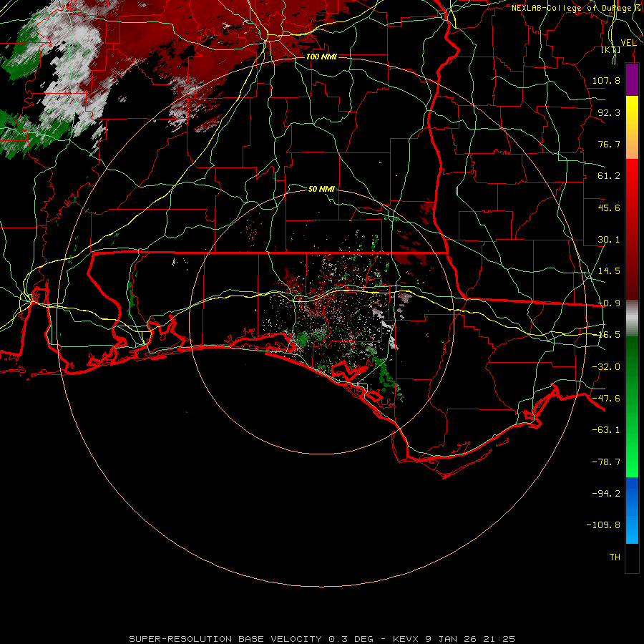
Task: Select the 30.1 scale value
Action: [x=609, y=240]
